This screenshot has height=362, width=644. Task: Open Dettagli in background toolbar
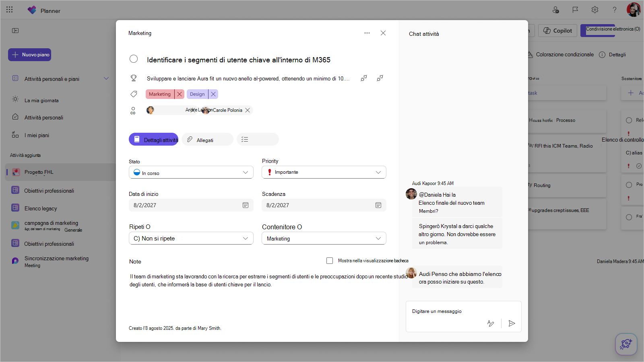click(x=613, y=55)
